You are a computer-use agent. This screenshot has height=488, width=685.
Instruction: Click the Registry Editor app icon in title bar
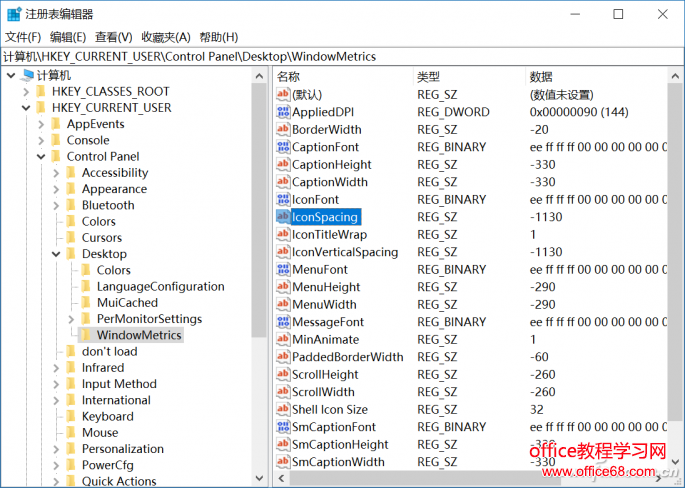point(13,14)
